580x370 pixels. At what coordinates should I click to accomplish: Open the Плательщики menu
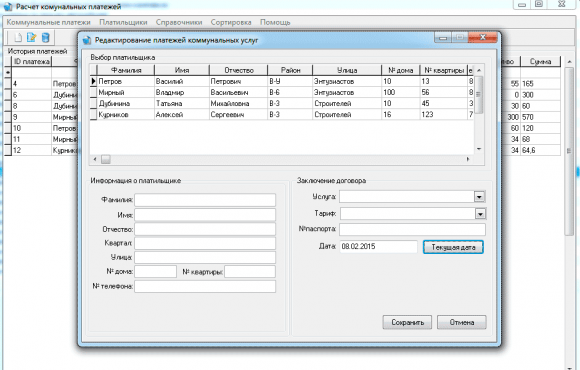[123, 22]
